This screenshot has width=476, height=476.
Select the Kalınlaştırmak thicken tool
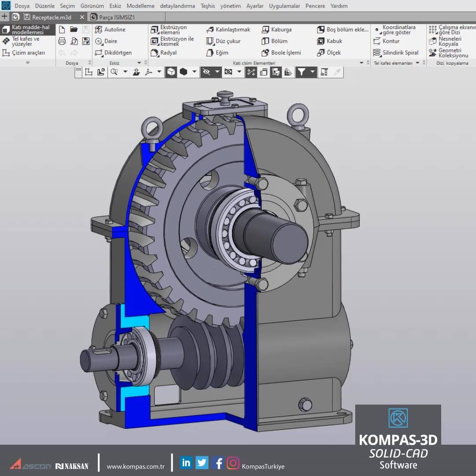pos(228,30)
